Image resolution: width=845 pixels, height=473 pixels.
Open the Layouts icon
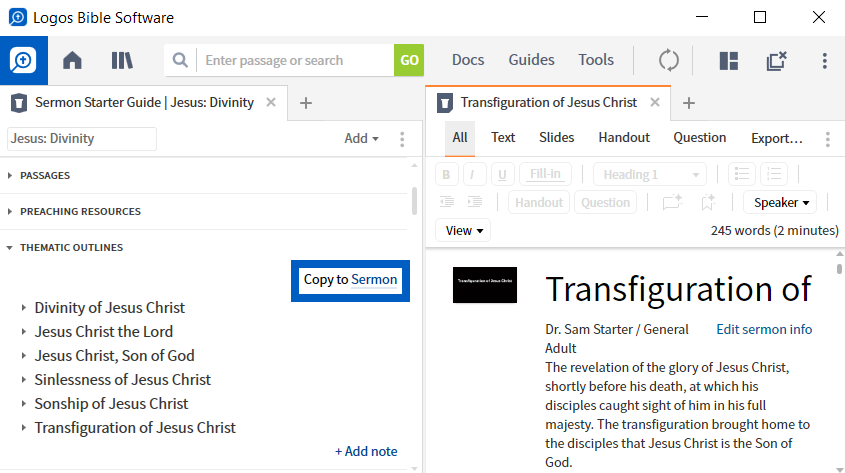click(729, 60)
